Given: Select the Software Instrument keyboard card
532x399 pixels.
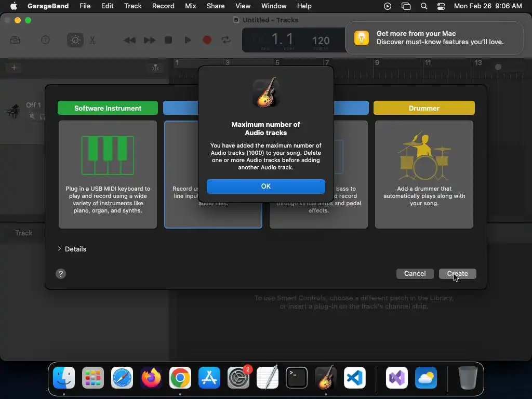Looking at the screenshot, I should [108, 175].
